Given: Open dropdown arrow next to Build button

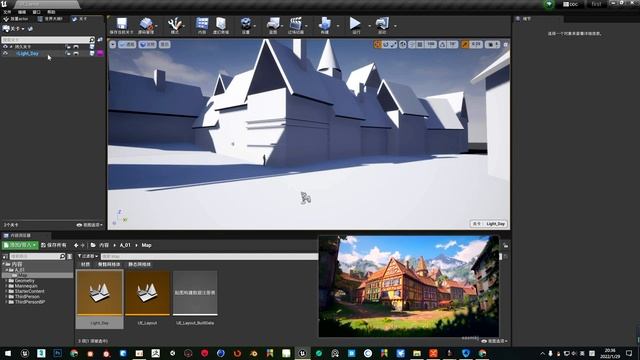Looking at the screenshot, I should [x=338, y=26].
